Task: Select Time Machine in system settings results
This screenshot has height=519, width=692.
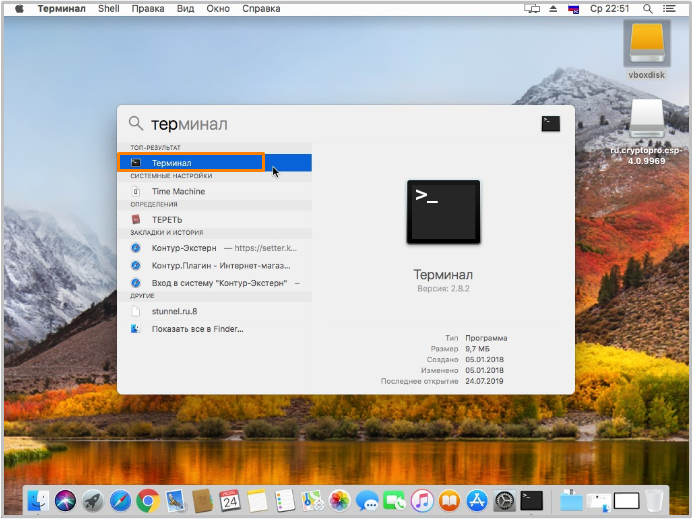Action: (214, 191)
